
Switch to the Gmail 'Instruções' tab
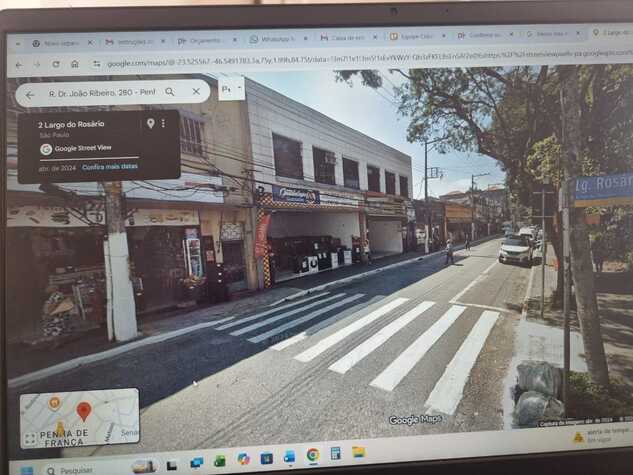pos(134,42)
